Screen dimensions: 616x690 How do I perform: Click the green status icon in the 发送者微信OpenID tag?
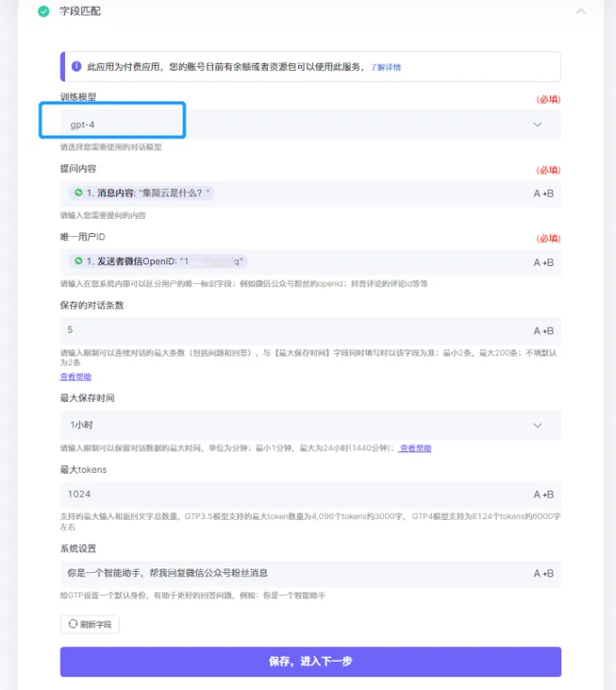(79, 261)
